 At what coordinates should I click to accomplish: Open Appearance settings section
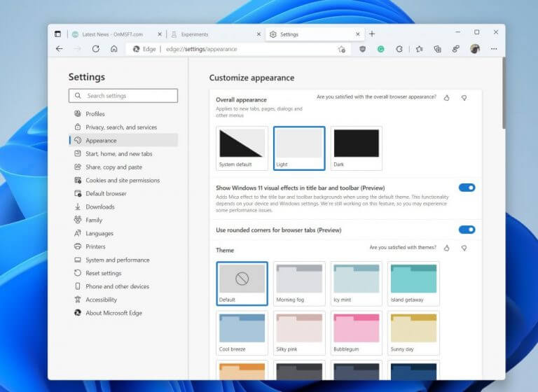(x=123, y=140)
